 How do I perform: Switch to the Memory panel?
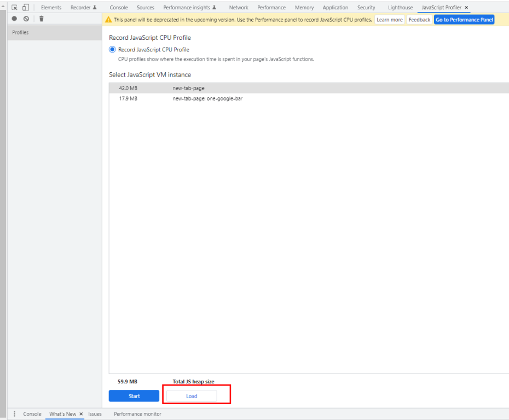tap(304, 7)
